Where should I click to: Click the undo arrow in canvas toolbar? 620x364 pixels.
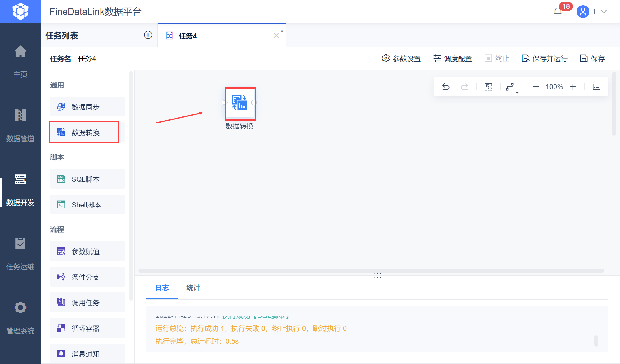pos(446,87)
